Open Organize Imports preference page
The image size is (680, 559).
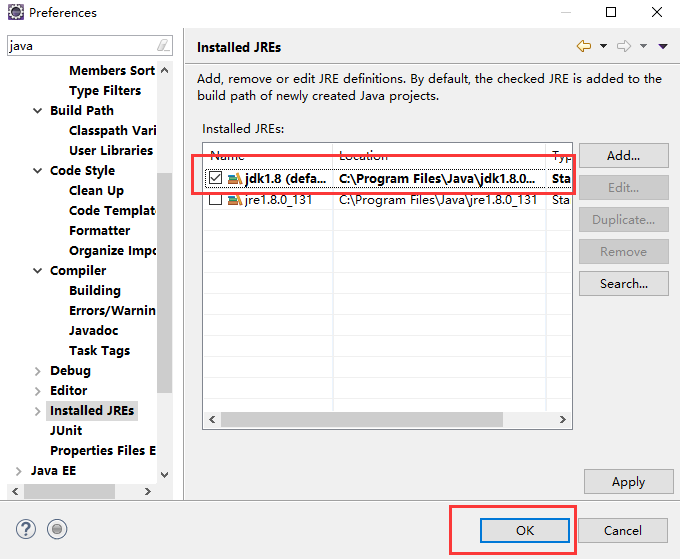(112, 251)
